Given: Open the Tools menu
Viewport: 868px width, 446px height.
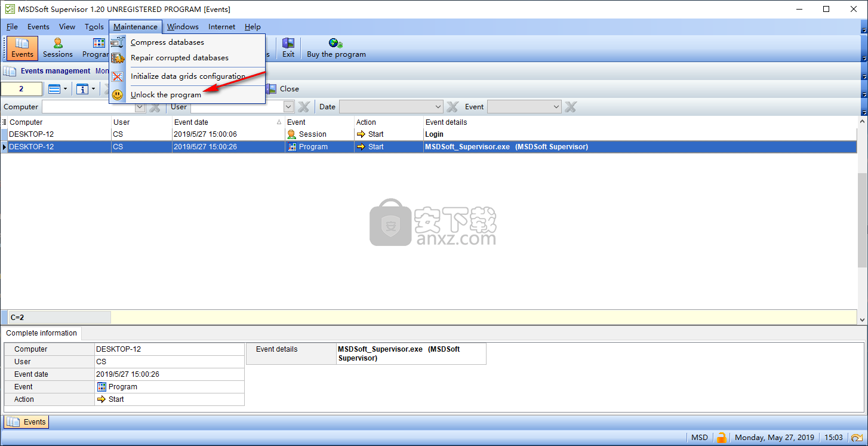Looking at the screenshot, I should click(94, 27).
